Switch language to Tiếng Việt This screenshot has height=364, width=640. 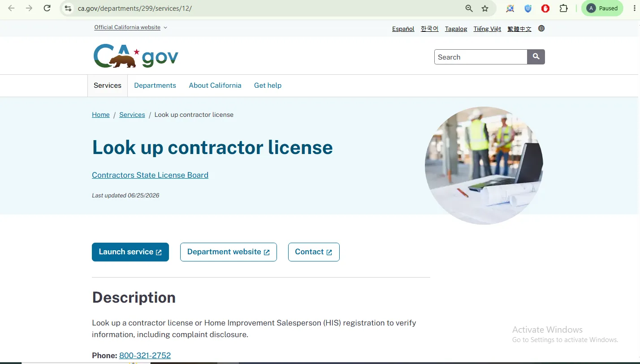487,29
